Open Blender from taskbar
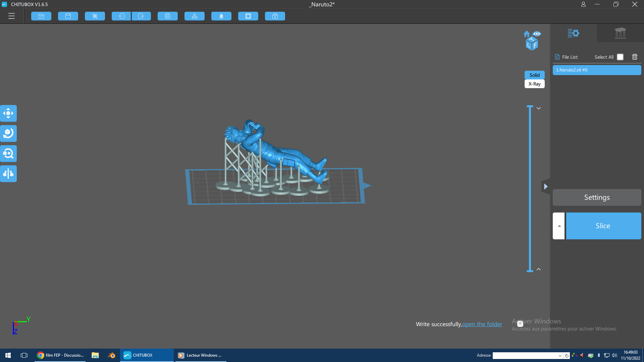The image size is (644, 362). coord(112,355)
